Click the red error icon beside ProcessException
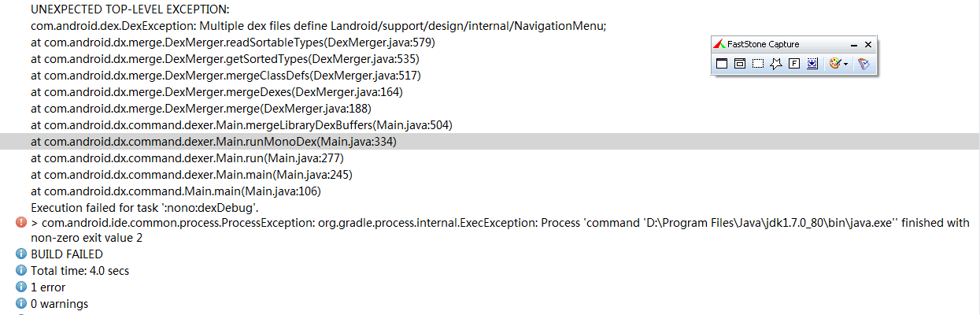 pyautogui.click(x=21, y=223)
